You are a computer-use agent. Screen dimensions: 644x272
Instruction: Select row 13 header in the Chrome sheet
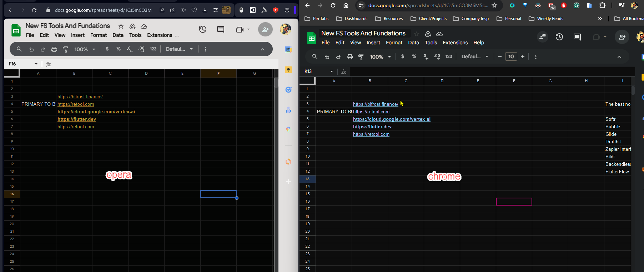click(307, 179)
